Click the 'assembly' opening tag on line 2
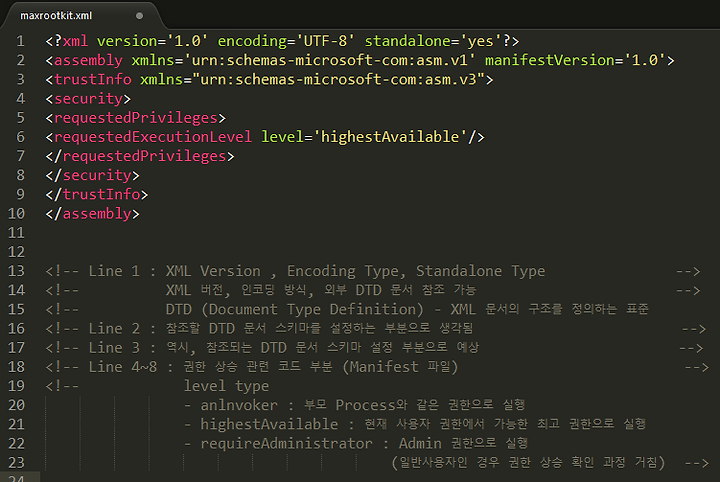Viewport: 720px width, 482px height. pos(88,61)
